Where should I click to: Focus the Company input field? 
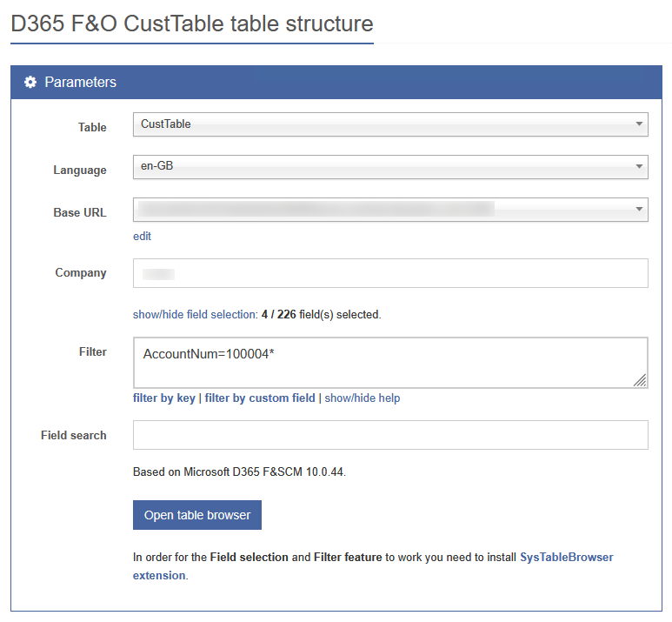pos(390,273)
